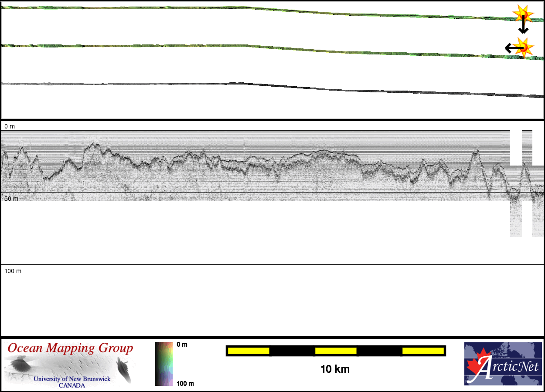This screenshot has height=392, width=545.
Task: Click the 100 m depth label on profile
Action: [x=13, y=271]
